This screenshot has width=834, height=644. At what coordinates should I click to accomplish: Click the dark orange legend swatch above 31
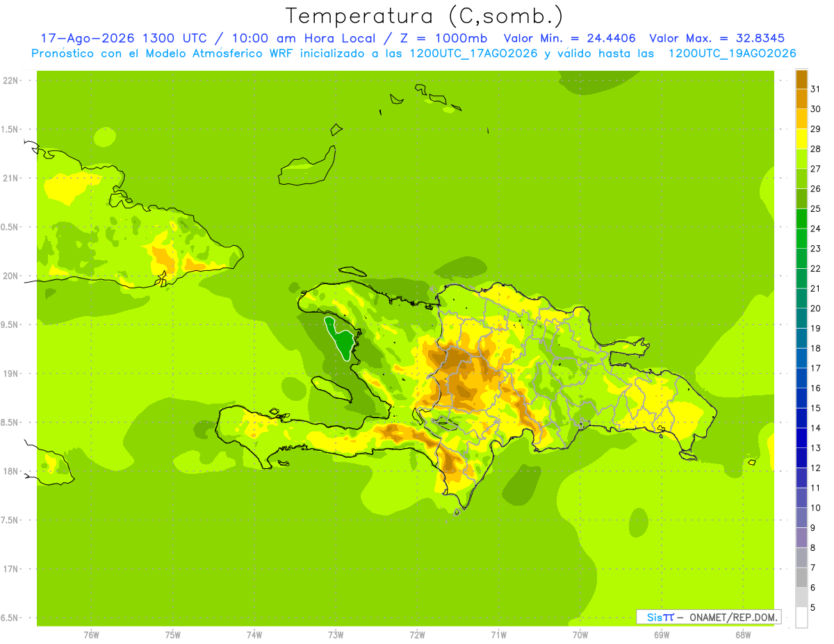coord(801,79)
